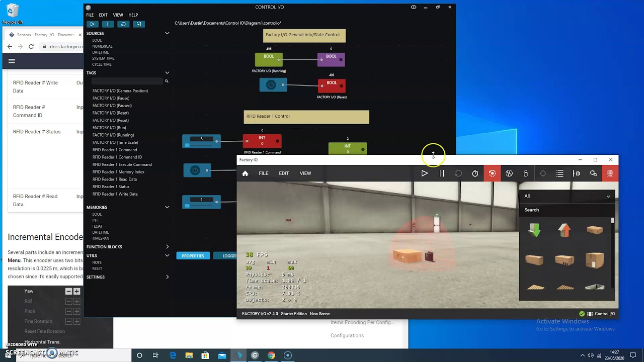
Task: Open the Factory IO FILE menu
Action: click(x=264, y=173)
